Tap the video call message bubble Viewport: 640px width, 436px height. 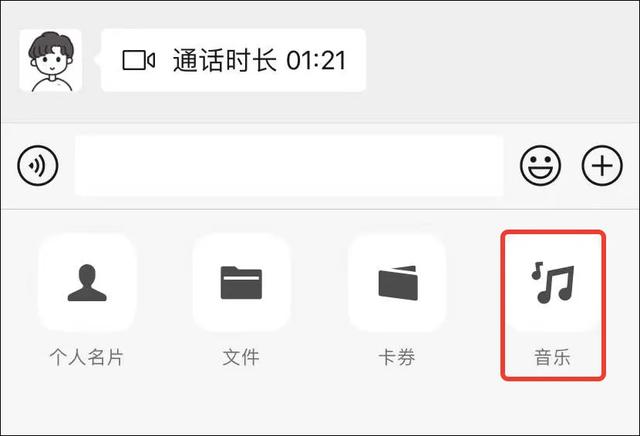pyautogui.click(x=233, y=60)
